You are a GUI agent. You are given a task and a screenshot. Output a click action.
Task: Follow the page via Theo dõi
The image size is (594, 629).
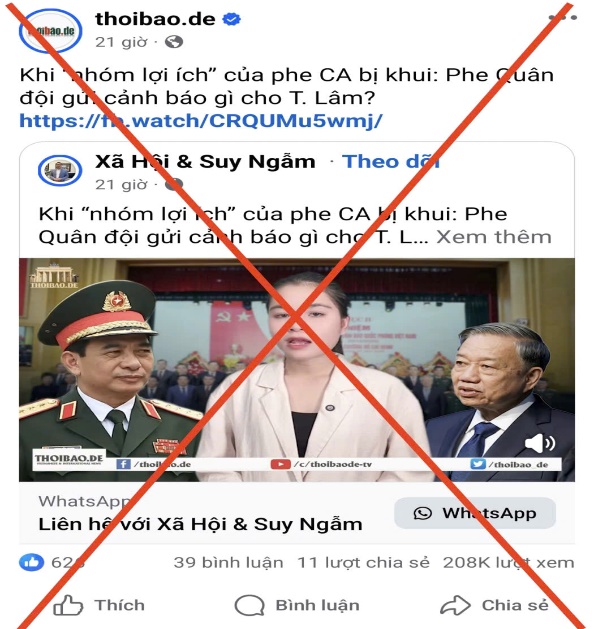click(x=390, y=161)
